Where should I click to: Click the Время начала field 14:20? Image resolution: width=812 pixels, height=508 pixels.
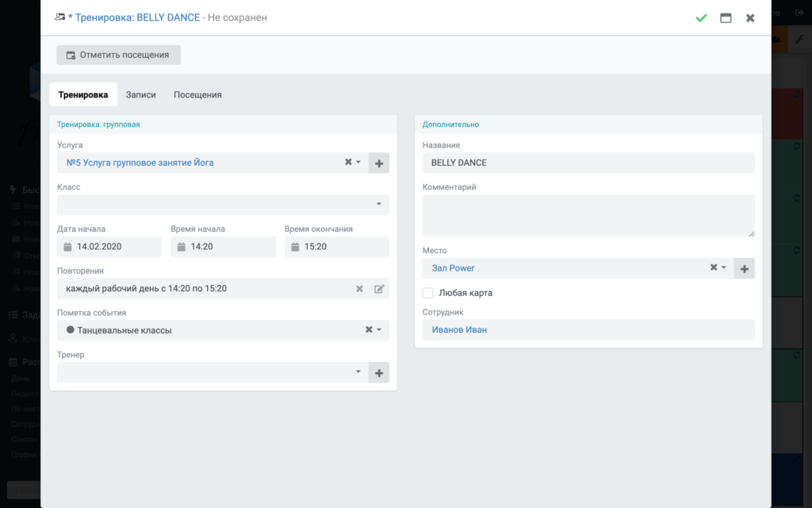coord(223,247)
